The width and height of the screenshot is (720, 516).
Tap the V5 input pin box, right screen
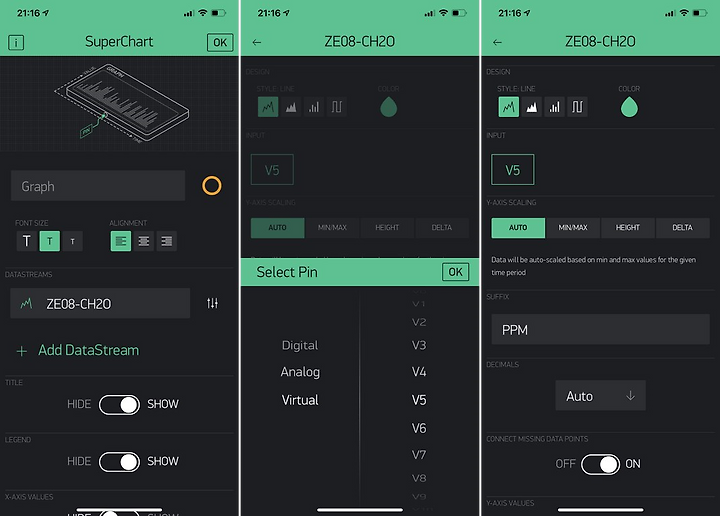click(512, 170)
